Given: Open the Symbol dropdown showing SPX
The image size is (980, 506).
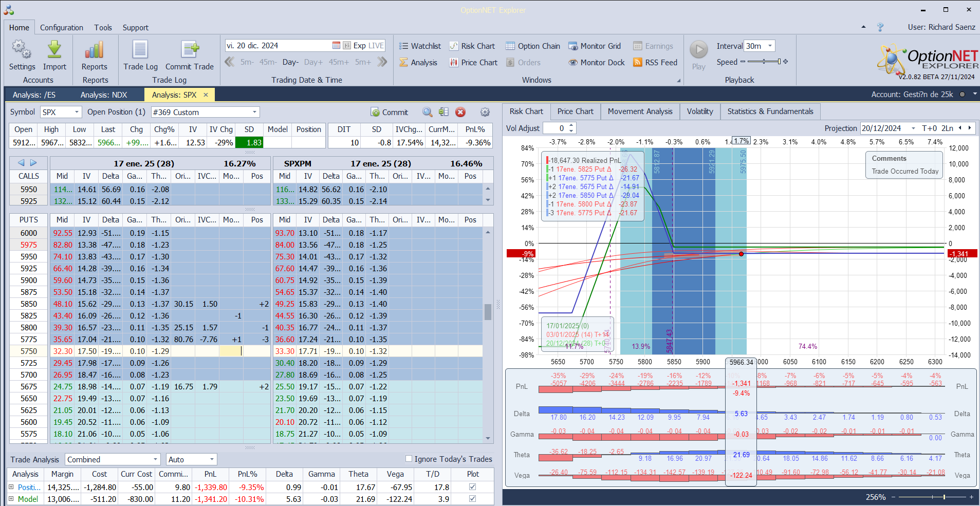Looking at the screenshot, I should 61,112.
